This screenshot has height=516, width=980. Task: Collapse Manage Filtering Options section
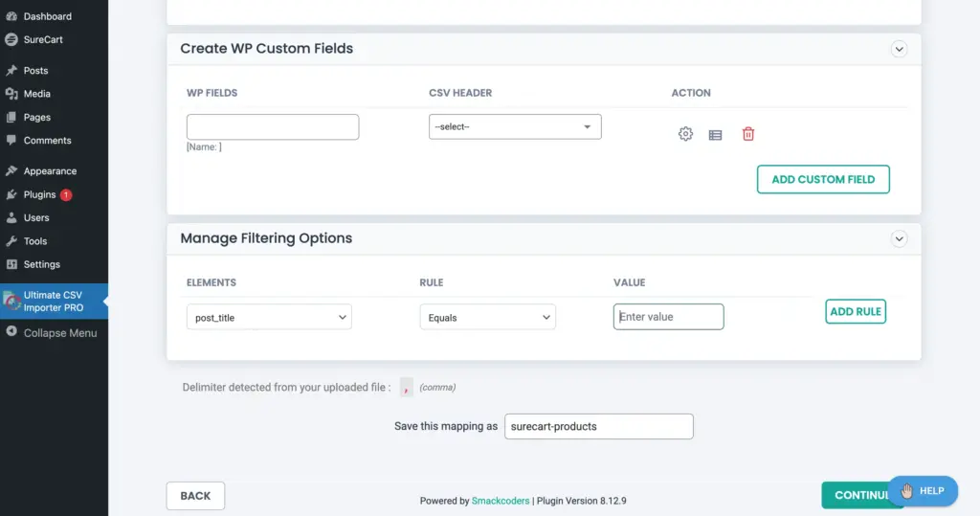tap(899, 239)
